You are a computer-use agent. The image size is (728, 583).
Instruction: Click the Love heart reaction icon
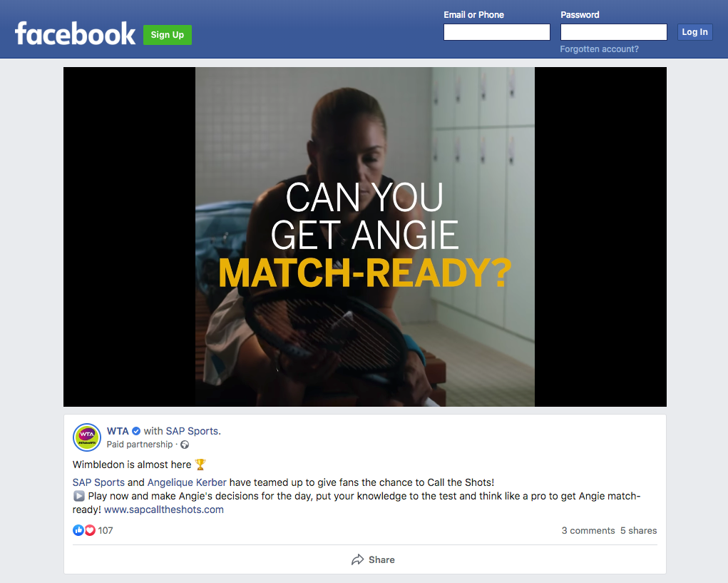(90, 530)
